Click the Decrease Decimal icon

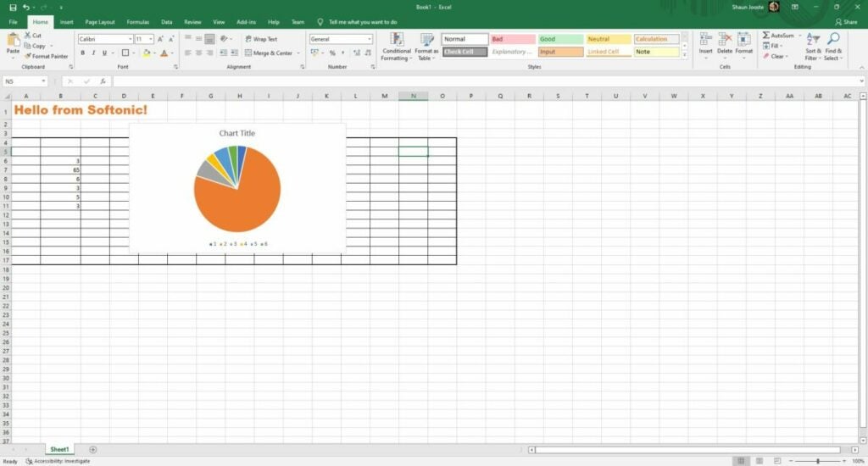(368, 53)
